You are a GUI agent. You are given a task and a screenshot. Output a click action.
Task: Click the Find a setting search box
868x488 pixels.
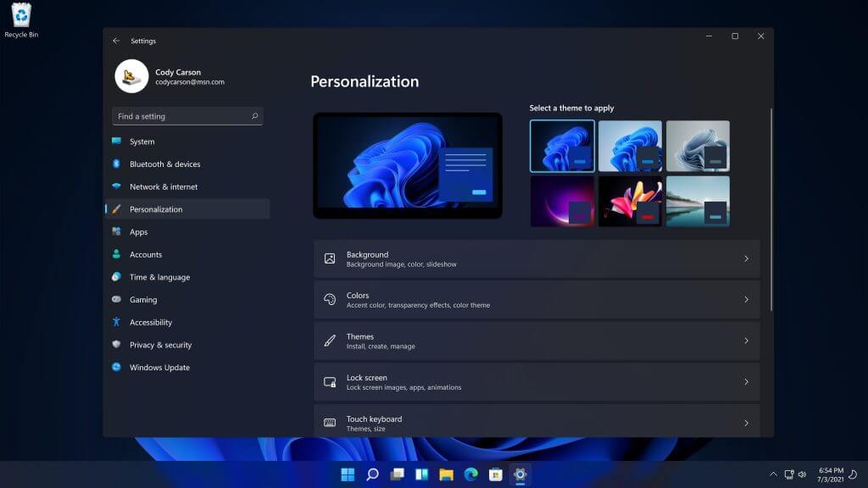pyautogui.click(x=187, y=116)
